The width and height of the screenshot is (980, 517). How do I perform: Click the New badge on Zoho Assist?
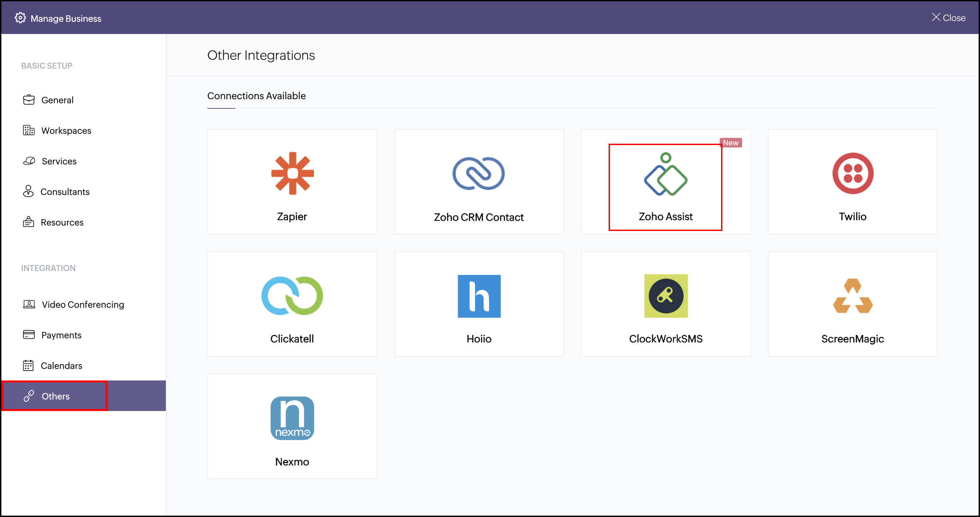click(731, 143)
